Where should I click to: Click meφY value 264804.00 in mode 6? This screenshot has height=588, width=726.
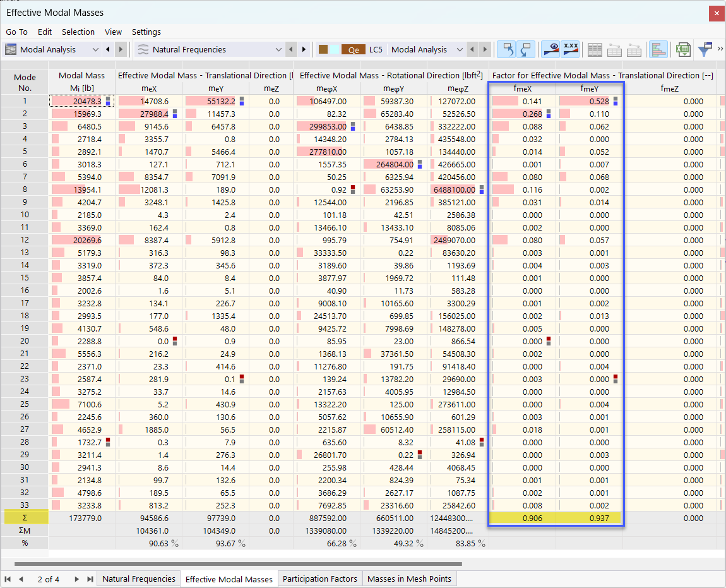click(x=393, y=164)
